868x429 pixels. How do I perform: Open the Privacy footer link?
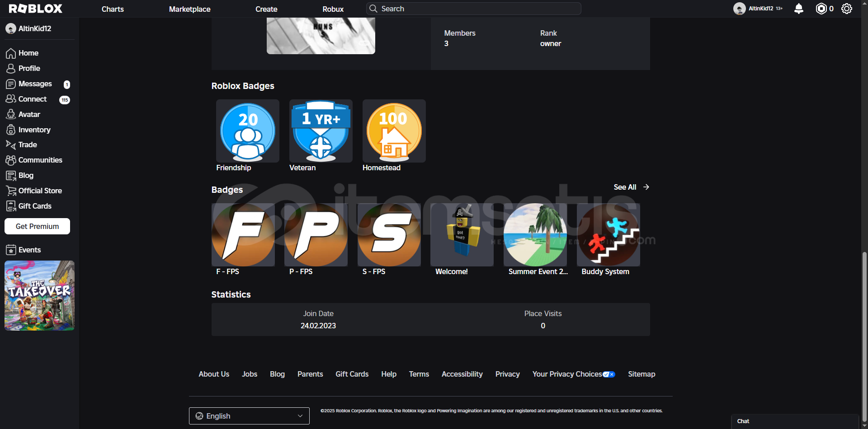(x=508, y=374)
